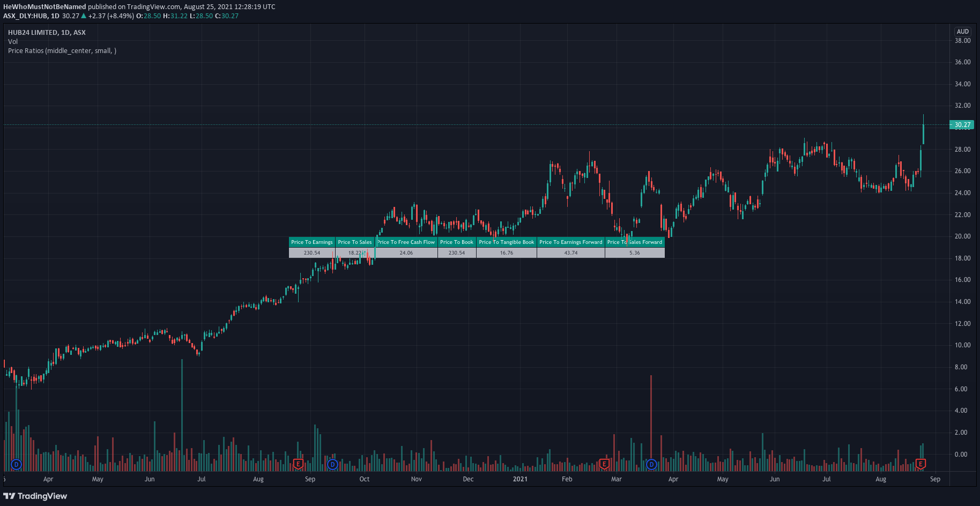The height and width of the screenshot is (506, 980).
Task: Click the HUB24 LIMITED, 1D, ASX legend title
Action: pos(47,33)
